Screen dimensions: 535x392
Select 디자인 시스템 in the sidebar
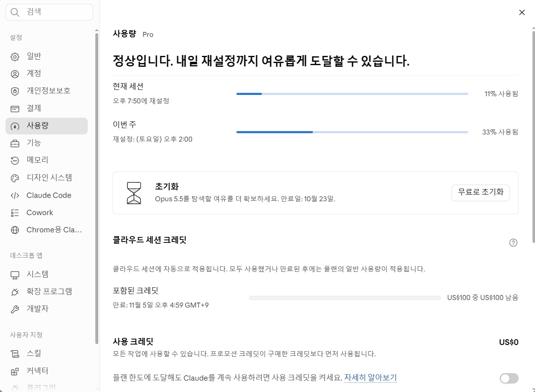tap(47, 178)
